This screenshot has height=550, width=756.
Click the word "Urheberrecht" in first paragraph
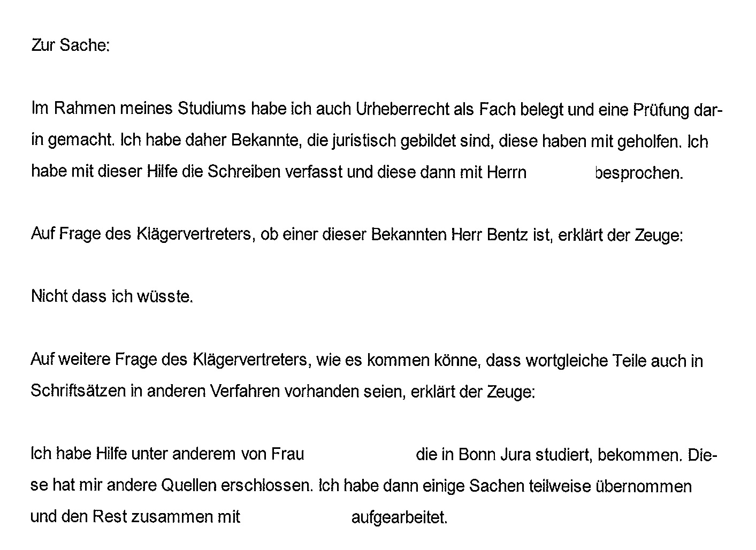(x=401, y=110)
